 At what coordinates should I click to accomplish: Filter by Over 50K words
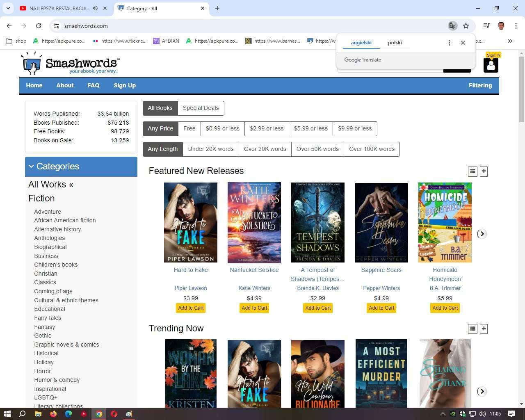coord(317,149)
